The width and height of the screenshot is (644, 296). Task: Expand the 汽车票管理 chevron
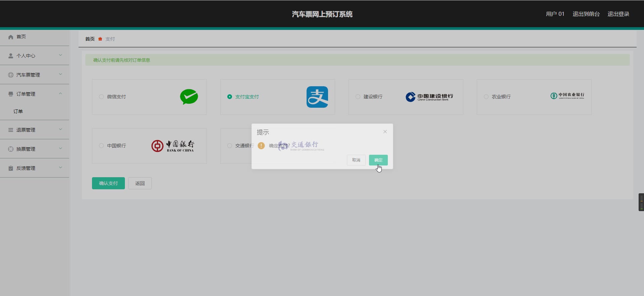click(x=60, y=74)
